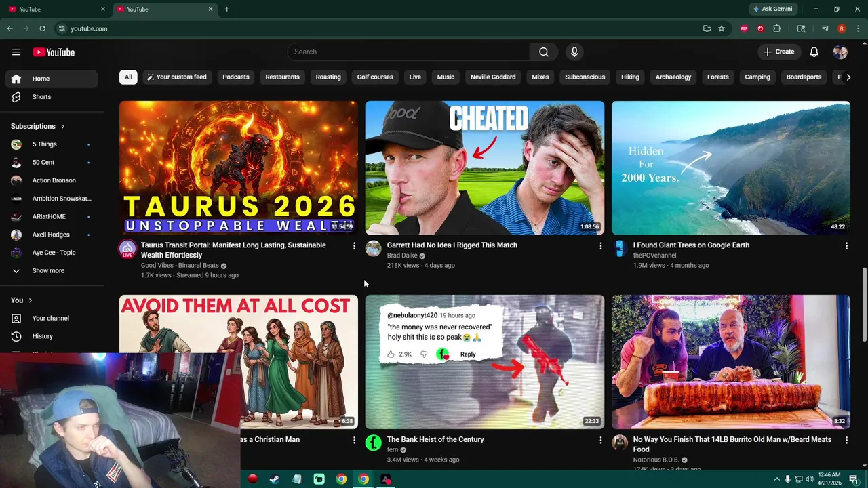Open the Aye Cee - Topic subscription
Image resolution: width=868 pixels, height=488 pixels.
52,253
